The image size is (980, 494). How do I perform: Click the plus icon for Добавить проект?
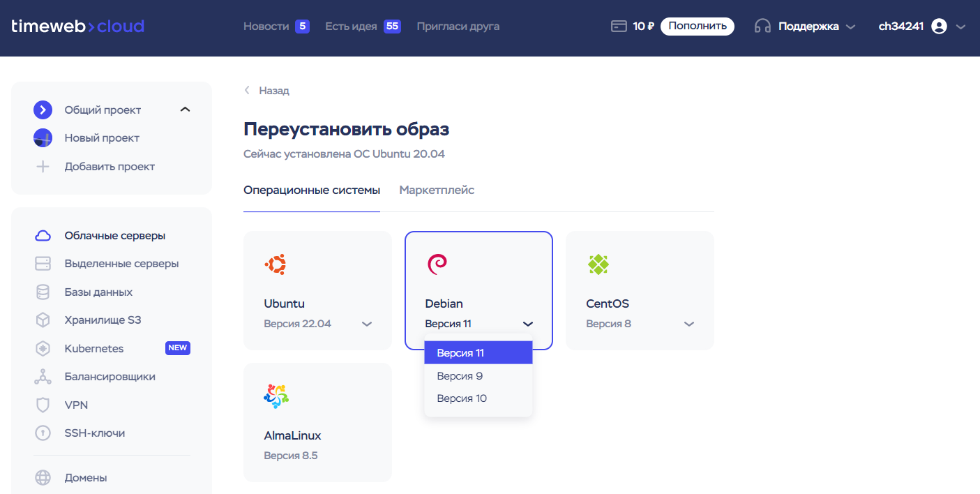[43, 167]
